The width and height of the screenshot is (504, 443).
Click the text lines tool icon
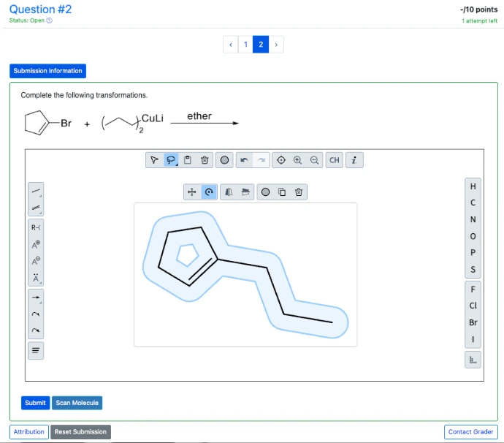[x=36, y=350]
